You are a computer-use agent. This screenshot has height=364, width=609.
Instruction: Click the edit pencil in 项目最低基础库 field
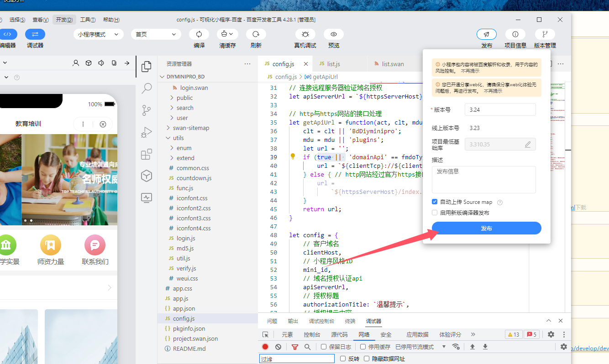(x=528, y=145)
